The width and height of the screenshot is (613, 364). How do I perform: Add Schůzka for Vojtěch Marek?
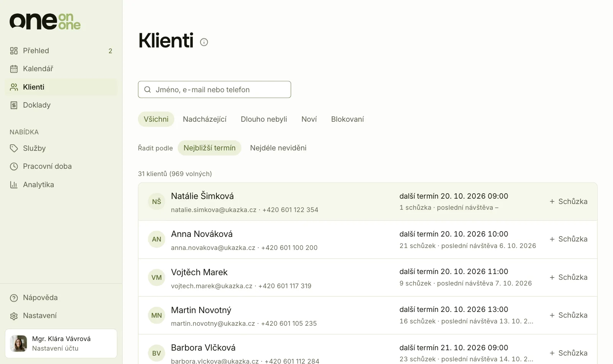[x=569, y=277]
